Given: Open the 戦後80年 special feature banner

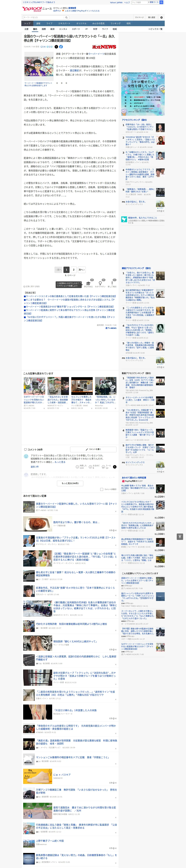Looking at the screenshot, I should click(143, 220).
